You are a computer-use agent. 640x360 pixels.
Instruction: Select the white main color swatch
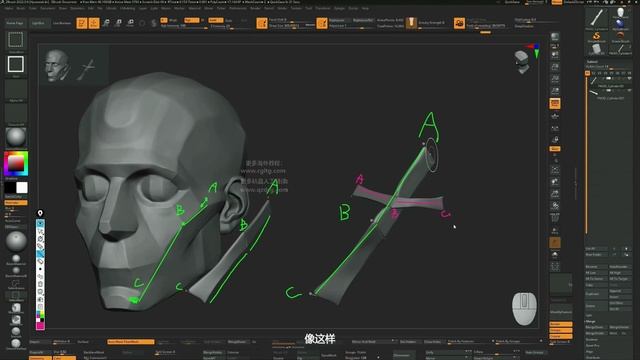point(22,188)
